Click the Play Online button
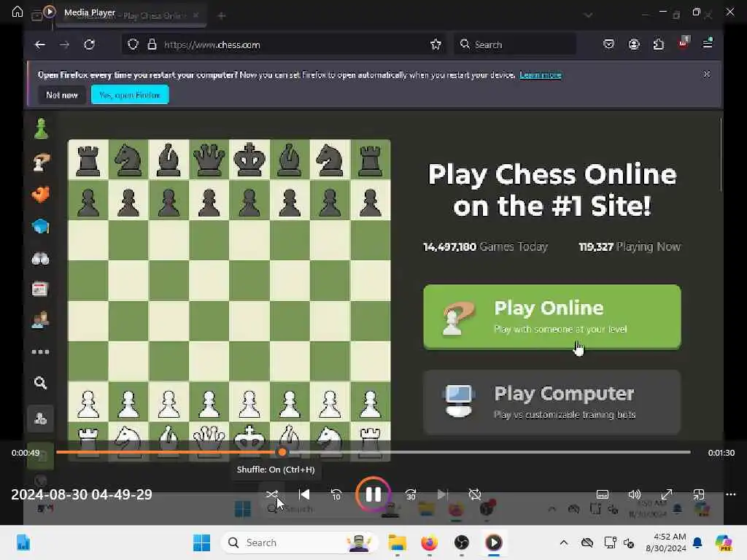747x560 pixels. 552,316
